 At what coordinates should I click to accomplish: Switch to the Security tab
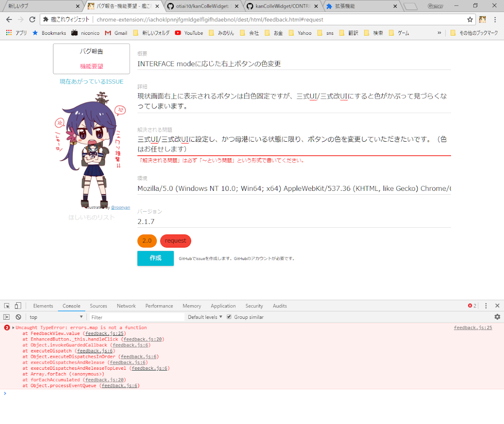pyautogui.click(x=254, y=306)
